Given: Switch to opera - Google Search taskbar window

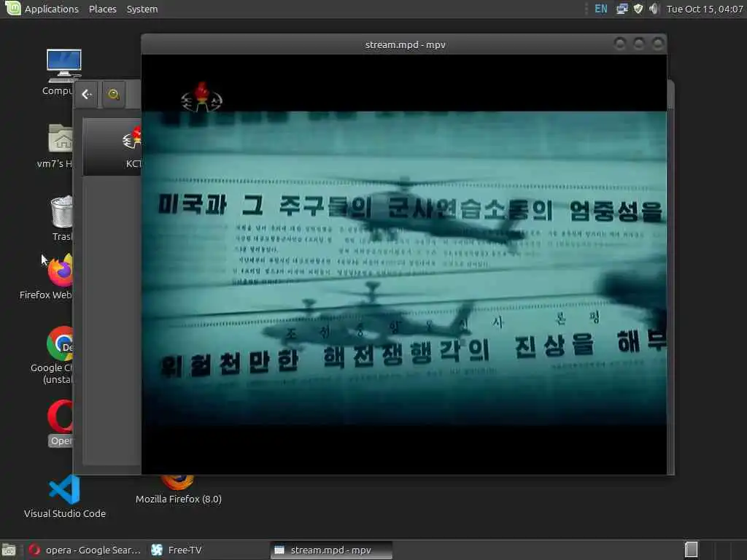Looking at the screenshot, I should [x=86, y=550].
